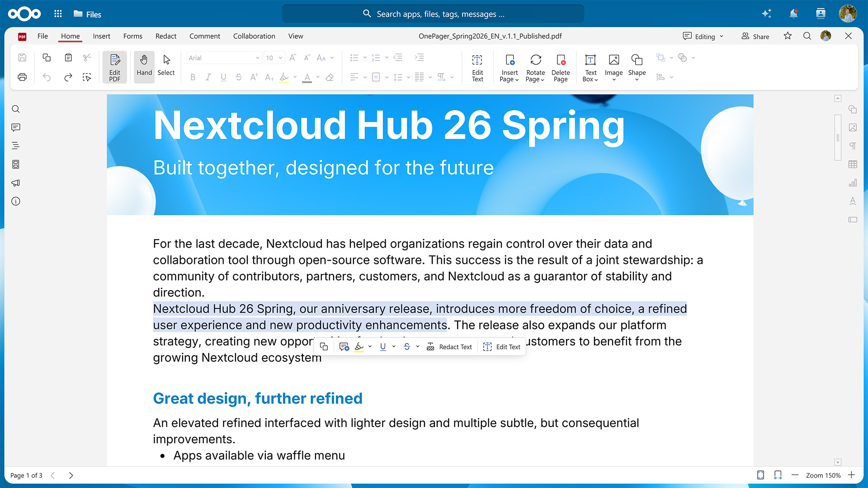Toggle Italic formatting
This screenshot has width=868, height=488.
[208, 77]
